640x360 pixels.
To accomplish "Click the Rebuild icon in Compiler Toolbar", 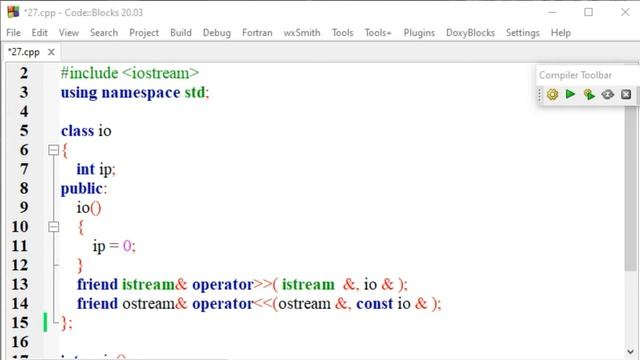I will 607,94.
